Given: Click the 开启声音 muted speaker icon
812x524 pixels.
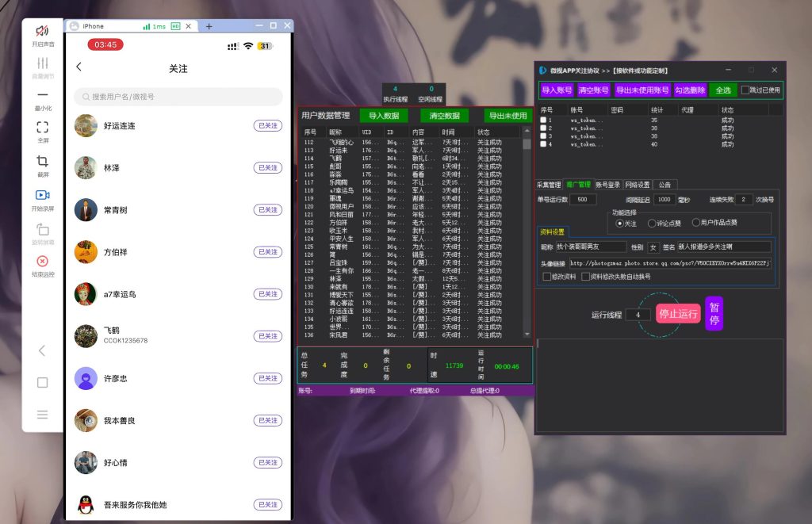Looking at the screenshot, I should coord(43,31).
